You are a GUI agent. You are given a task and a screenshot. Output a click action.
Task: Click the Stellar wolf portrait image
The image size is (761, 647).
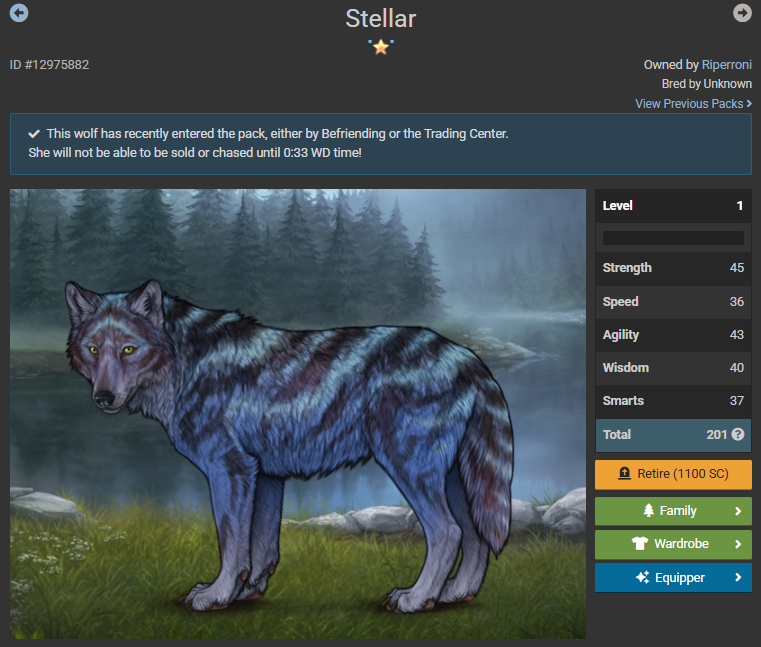coord(298,414)
